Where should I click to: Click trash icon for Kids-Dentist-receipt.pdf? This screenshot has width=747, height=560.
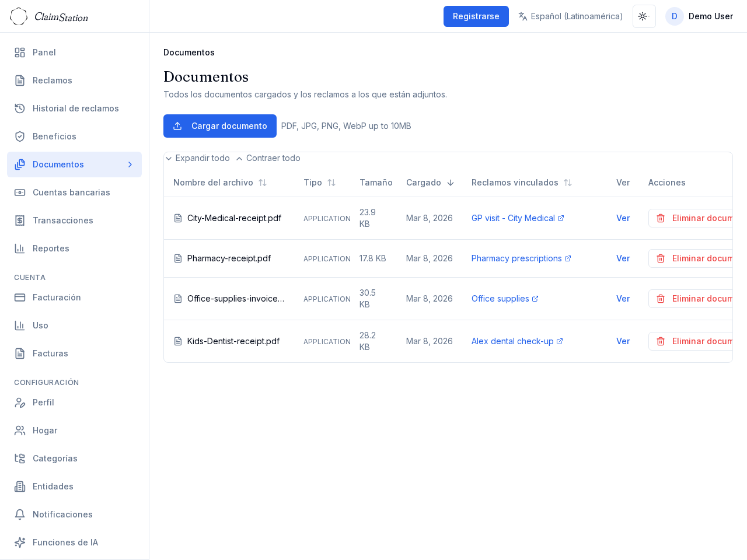pos(661,341)
